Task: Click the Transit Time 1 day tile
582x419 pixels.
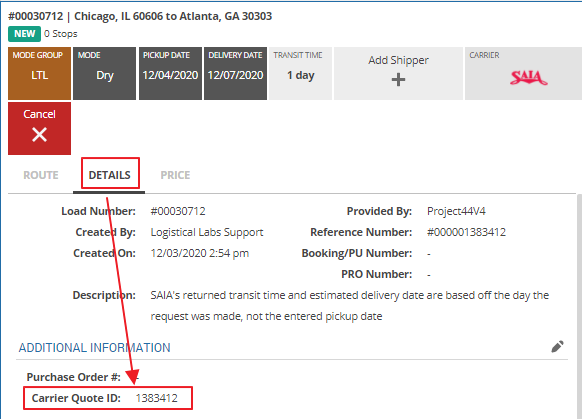Action: pyautogui.click(x=300, y=73)
